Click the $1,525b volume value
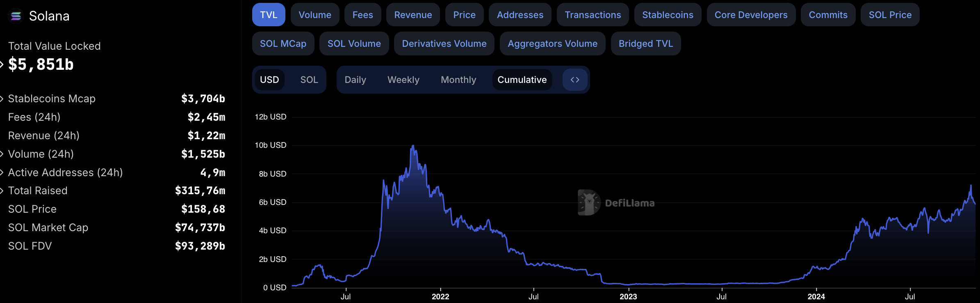Viewport: 980px width, 303px height. 203,154
